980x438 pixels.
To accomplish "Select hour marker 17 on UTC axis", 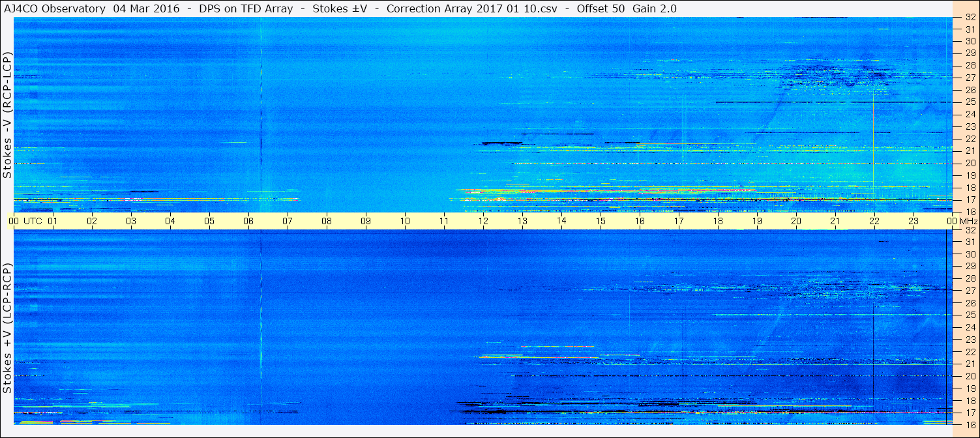I will tap(679, 221).
